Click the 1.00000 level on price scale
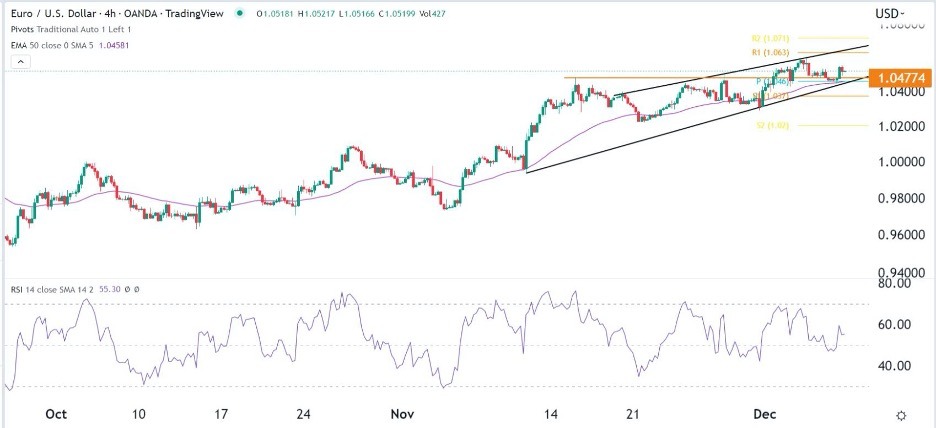Viewport: 936px width, 428px height. (893, 162)
